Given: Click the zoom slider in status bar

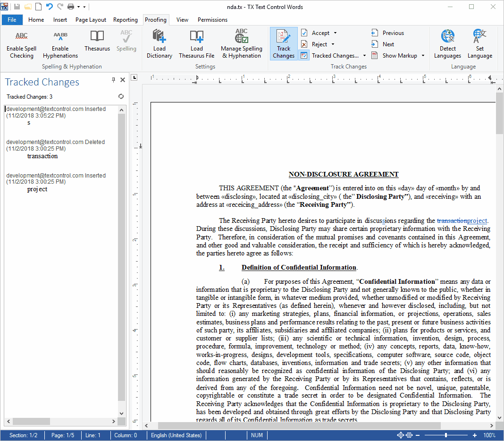Looking at the screenshot, I should point(446,435).
